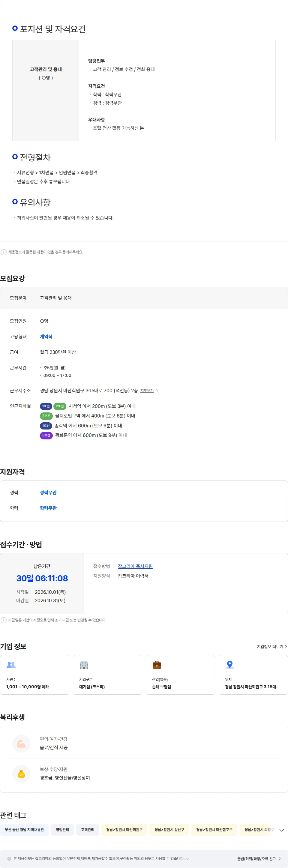The width and height of the screenshot is (288, 868).
Task: Click the 경조금, 명절선물/명절상여 text
Action: (x=65, y=778)
